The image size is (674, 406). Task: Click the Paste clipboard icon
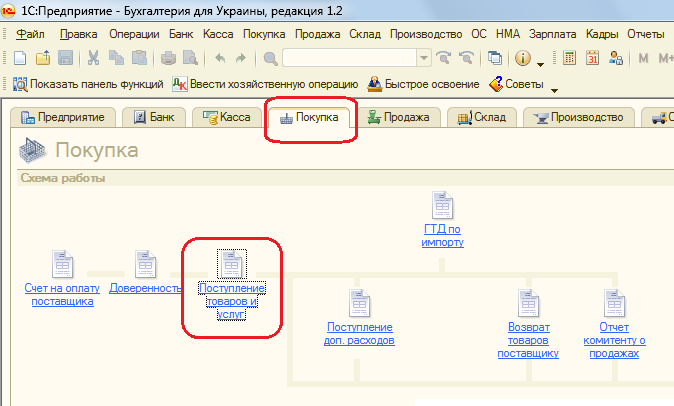139,58
